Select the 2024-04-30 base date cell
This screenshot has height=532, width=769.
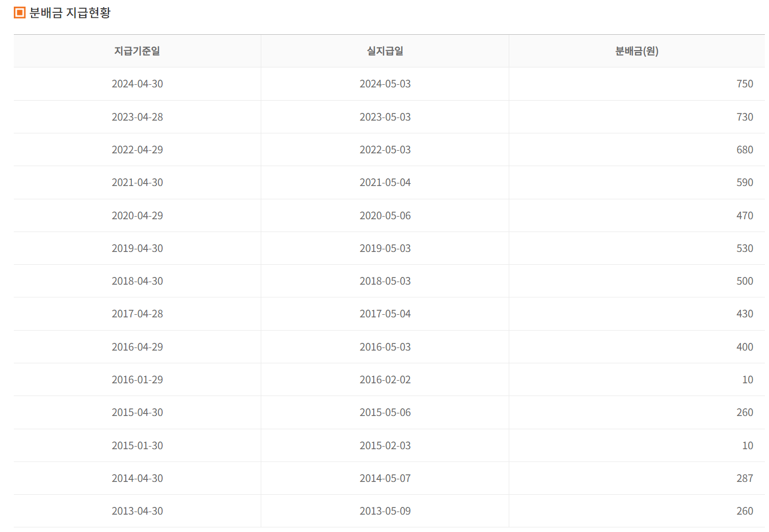pyautogui.click(x=138, y=84)
